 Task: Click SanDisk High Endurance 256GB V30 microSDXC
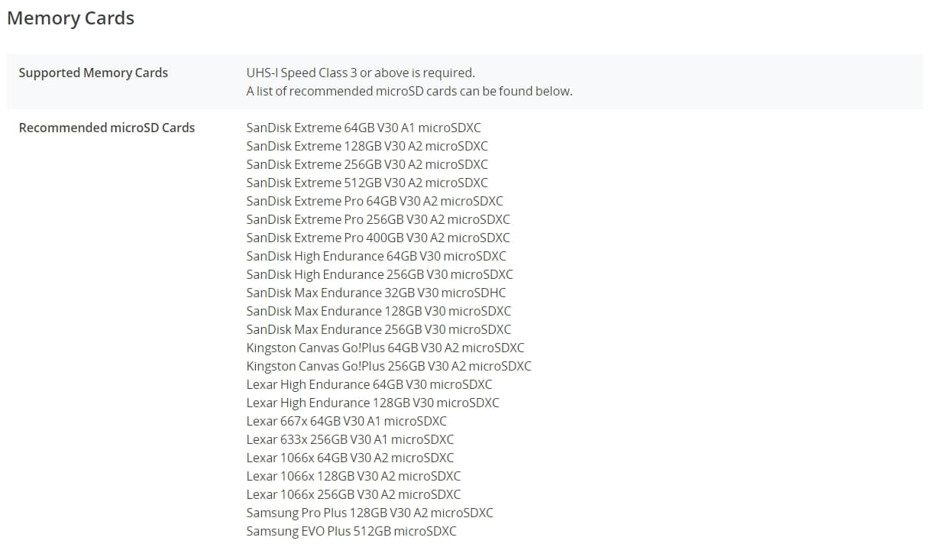(x=380, y=274)
